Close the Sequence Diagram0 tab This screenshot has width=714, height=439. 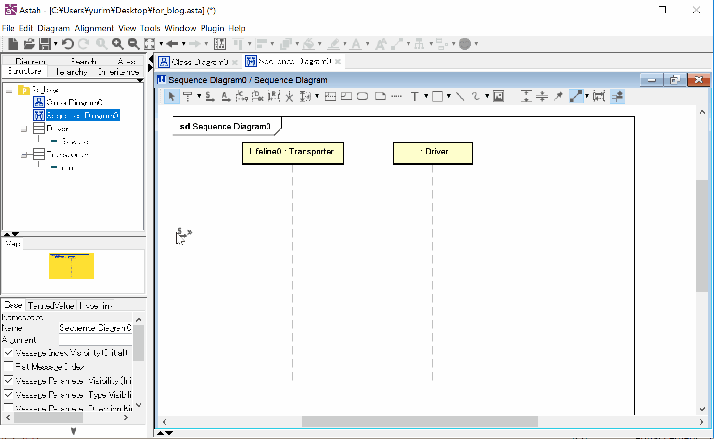click(x=338, y=61)
